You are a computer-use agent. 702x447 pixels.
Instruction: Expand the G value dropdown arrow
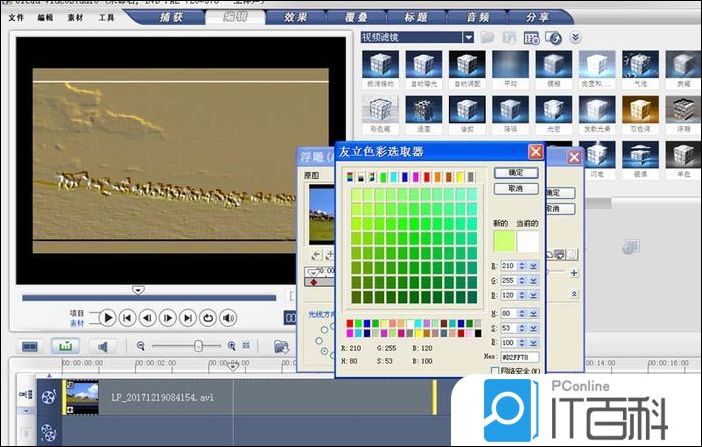(x=533, y=281)
